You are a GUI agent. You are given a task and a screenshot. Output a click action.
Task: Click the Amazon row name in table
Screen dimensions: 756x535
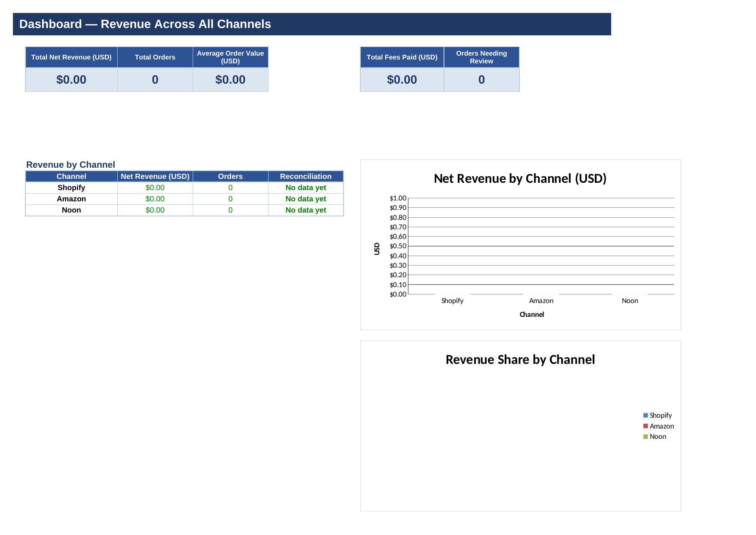click(x=72, y=199)
